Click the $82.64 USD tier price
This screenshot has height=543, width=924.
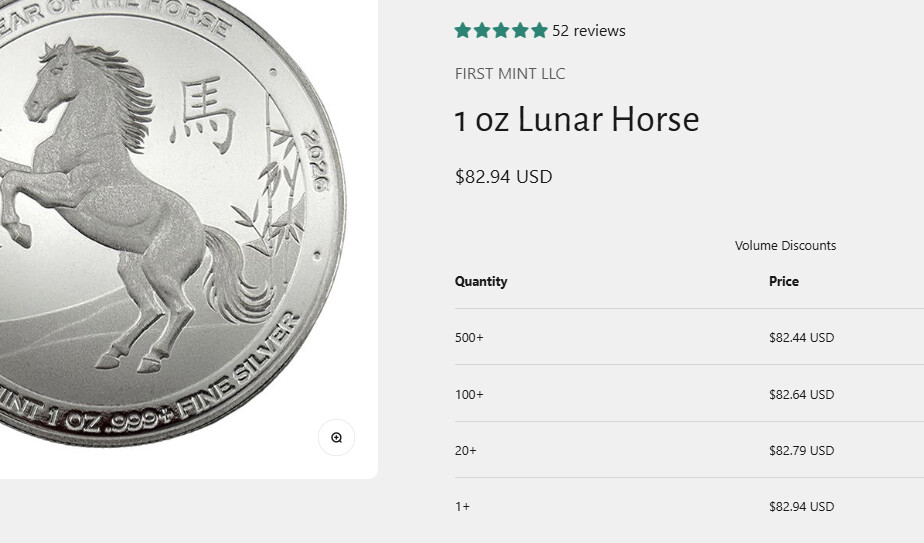click(x=801, y=395)
